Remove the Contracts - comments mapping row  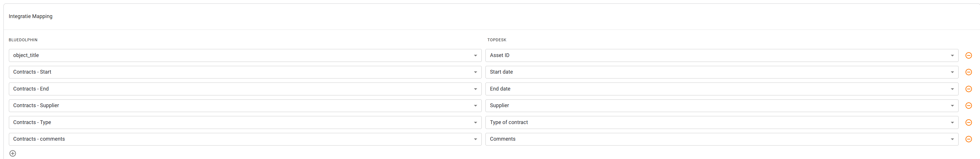pos(969,139)
